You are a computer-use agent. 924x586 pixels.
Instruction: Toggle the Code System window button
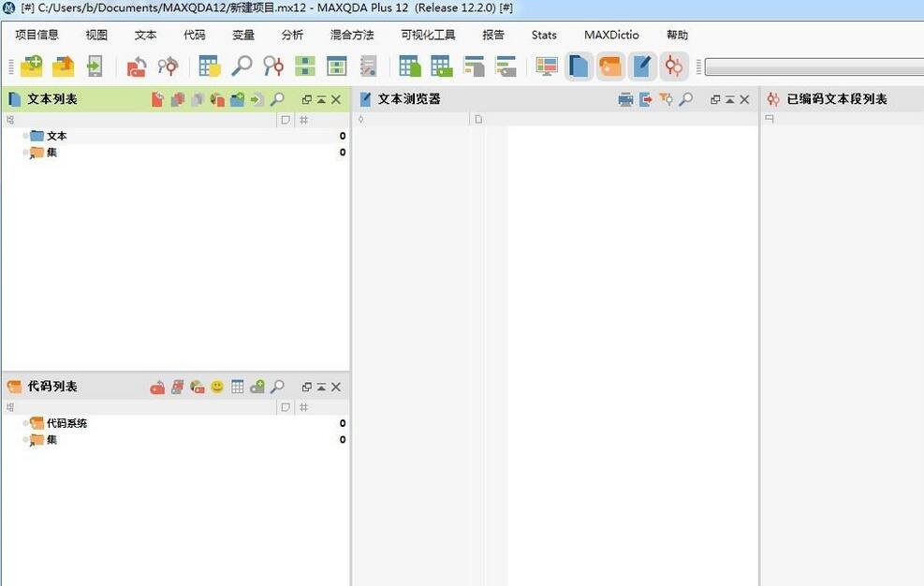[x=610, y=66]
